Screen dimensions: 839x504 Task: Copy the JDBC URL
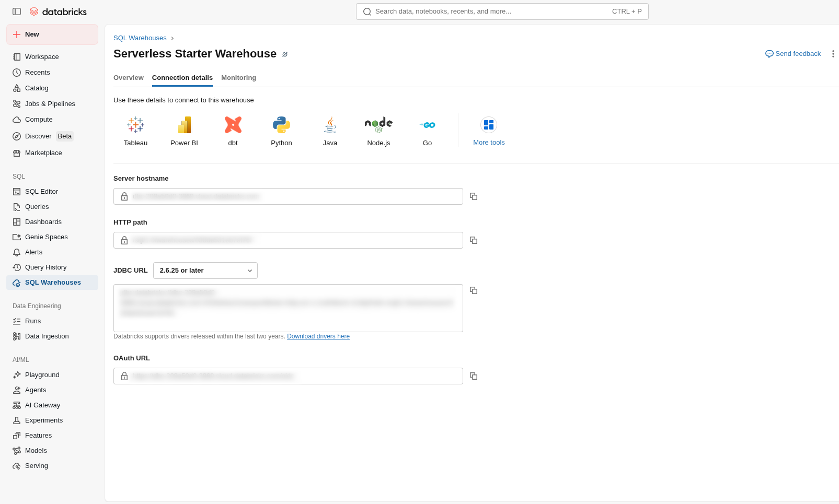474,290
